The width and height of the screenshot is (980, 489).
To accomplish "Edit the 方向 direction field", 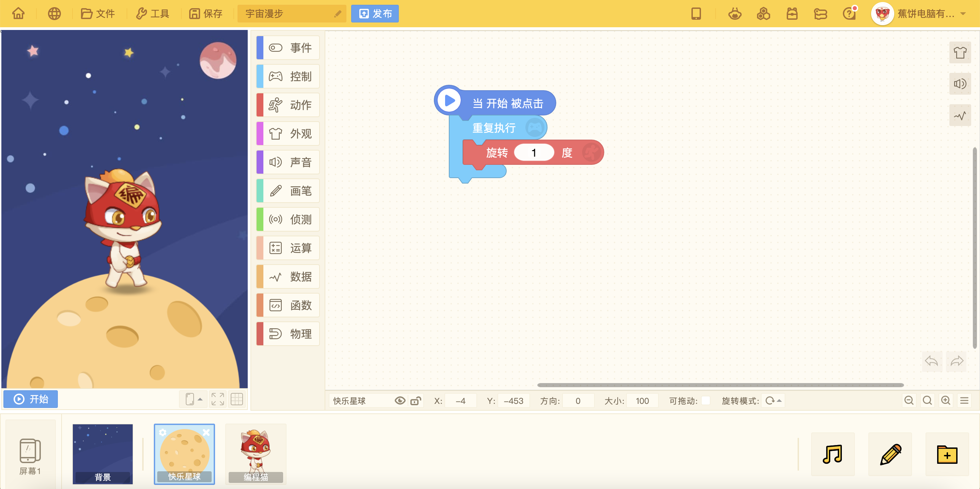I will tap(578, 401).
